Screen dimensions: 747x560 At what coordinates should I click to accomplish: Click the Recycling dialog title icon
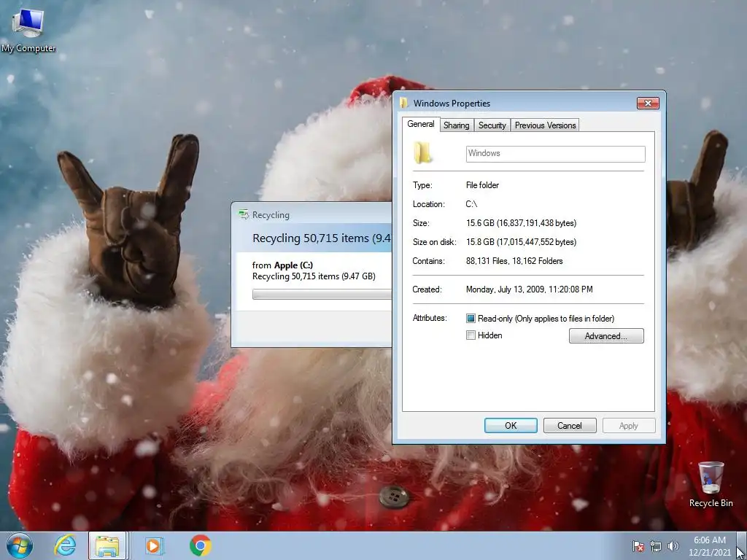pyautogui.click(x=244, y=215)
